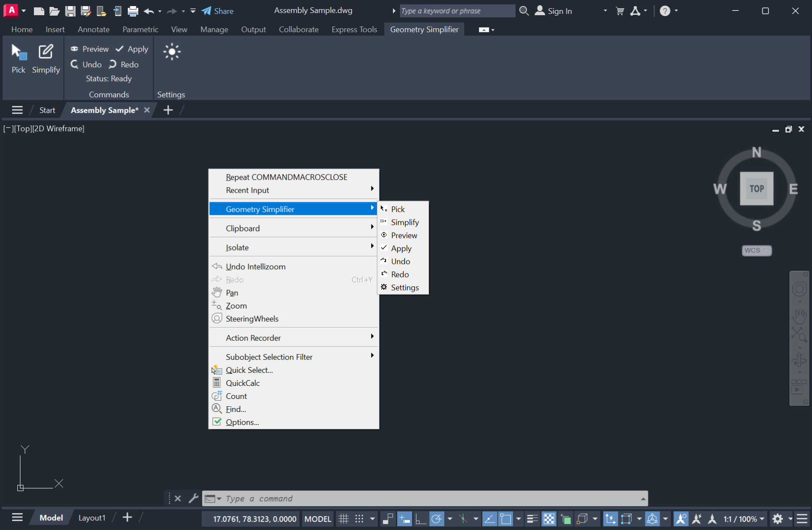Viewport: 812px width, 530px height.
Task: Expand the Isolate submenu
Action: click(x=294, y=247)
